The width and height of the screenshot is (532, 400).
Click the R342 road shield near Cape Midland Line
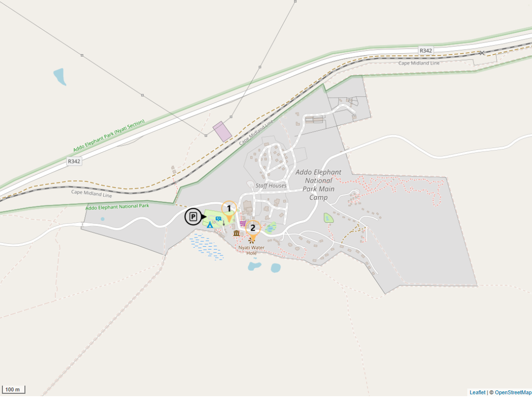coord(426,50)
